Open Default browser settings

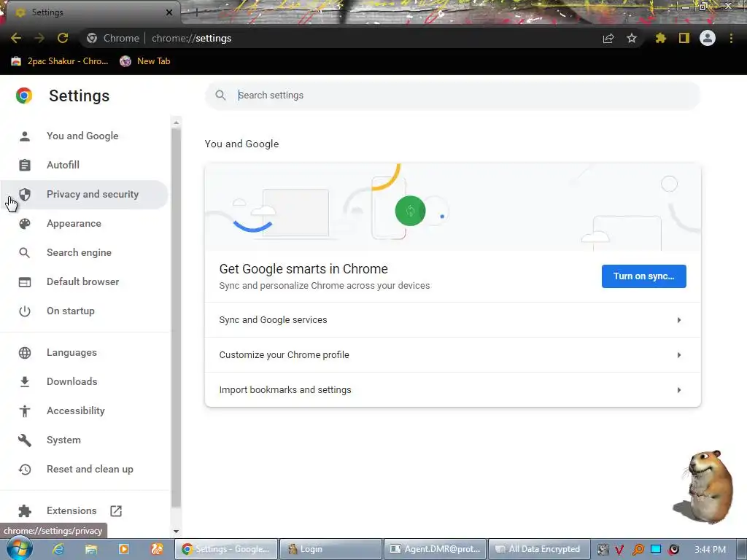point(84,281)
